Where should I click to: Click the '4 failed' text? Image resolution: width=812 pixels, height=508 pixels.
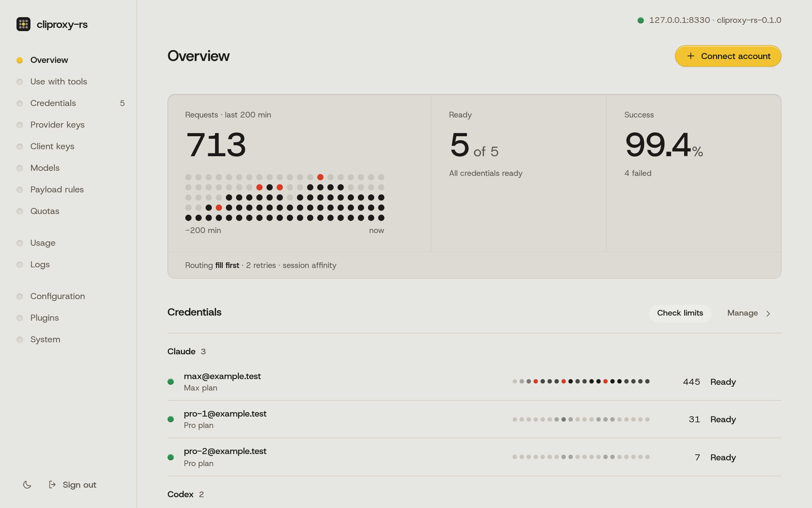pos(638,173)
